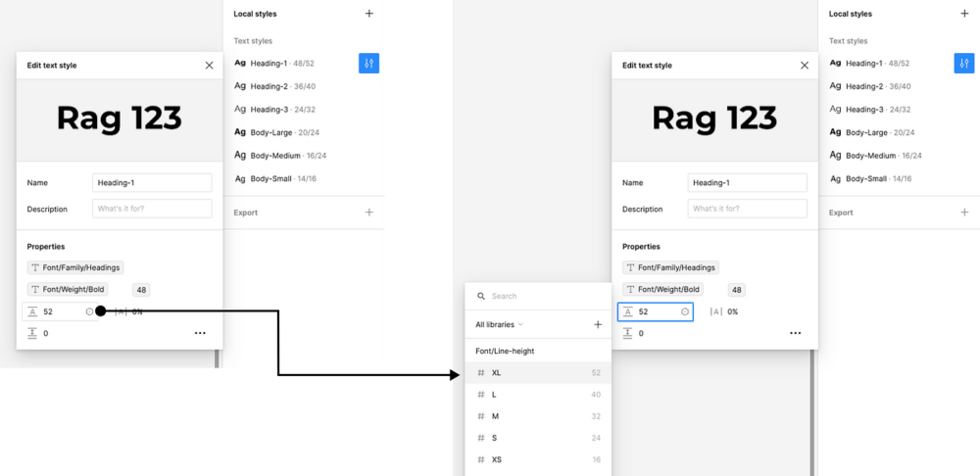Click the paragraph spacing value in right panel
The height and width of the screenshot is (476, 980).
(x=641, y=334)
